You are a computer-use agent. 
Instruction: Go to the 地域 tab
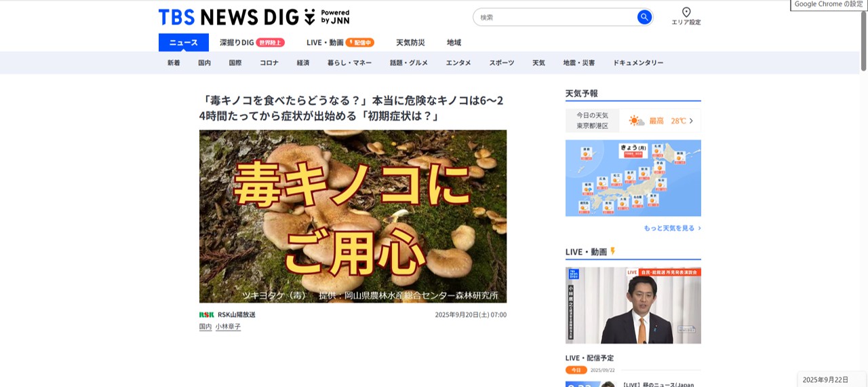454,43
